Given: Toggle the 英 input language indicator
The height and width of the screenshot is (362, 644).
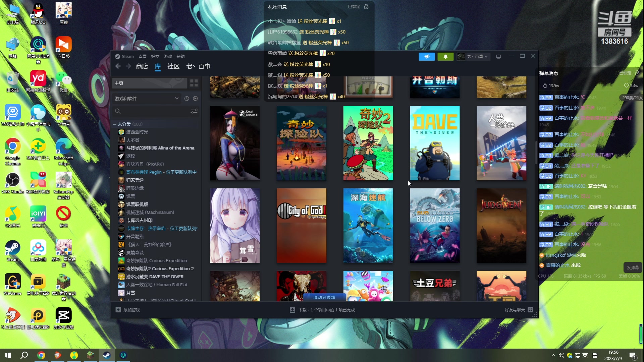Looking at the screenshot, I should pos(585,355).
